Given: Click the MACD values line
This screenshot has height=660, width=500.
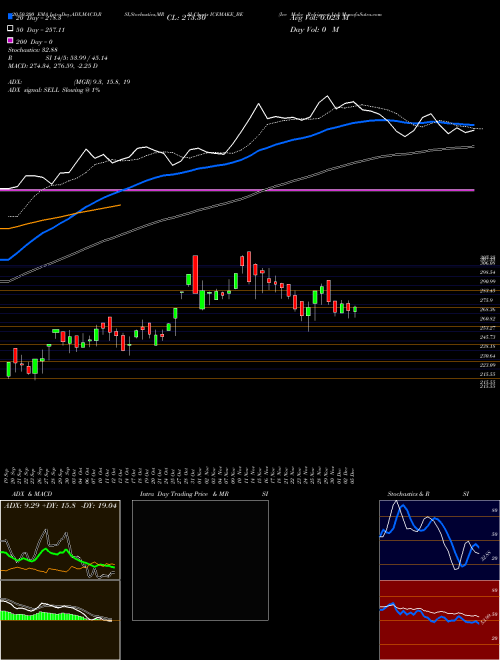Looking at the screenshot, I should pyautogui.click(x=53, y=66).
